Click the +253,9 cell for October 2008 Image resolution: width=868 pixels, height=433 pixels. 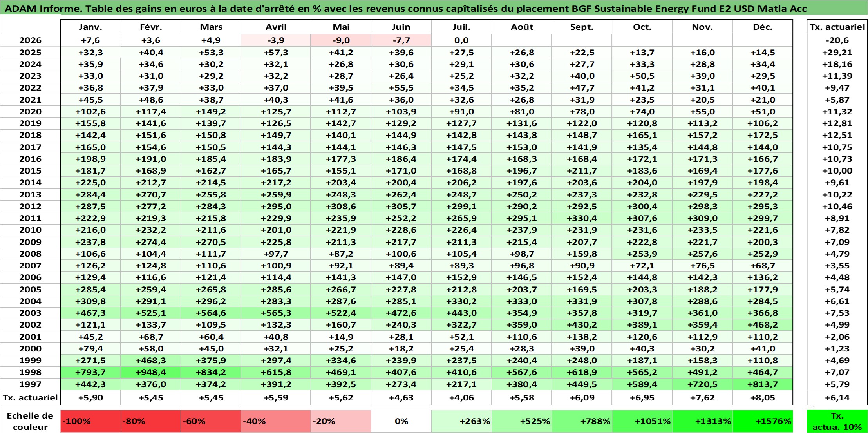(x=642, y=254)
